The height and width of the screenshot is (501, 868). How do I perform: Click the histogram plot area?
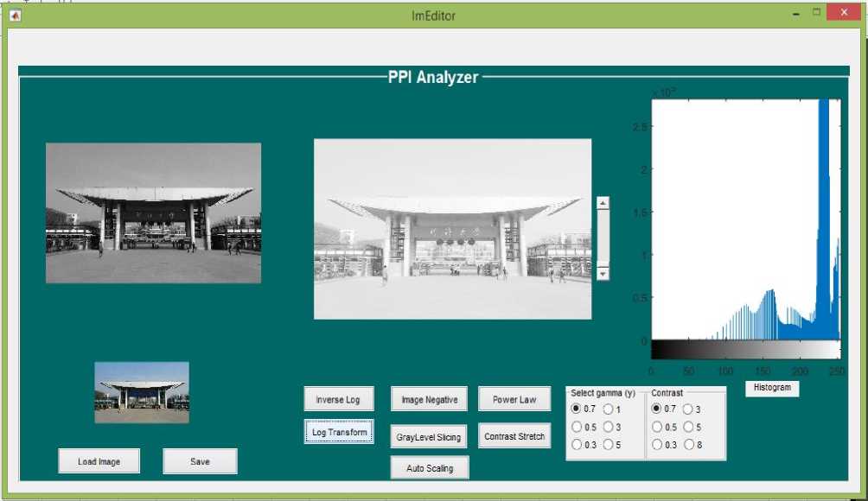pyautogui.click(x=745, y=219)
